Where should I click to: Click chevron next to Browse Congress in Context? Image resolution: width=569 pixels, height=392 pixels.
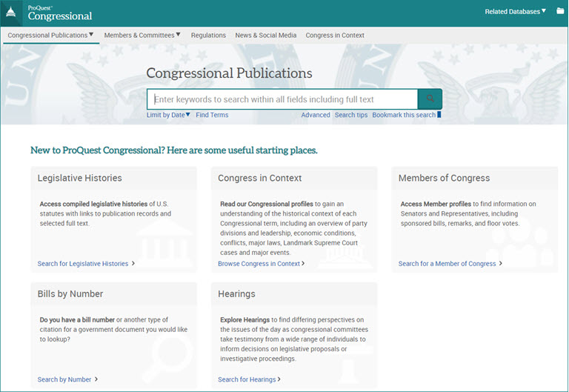coord(303,263)
